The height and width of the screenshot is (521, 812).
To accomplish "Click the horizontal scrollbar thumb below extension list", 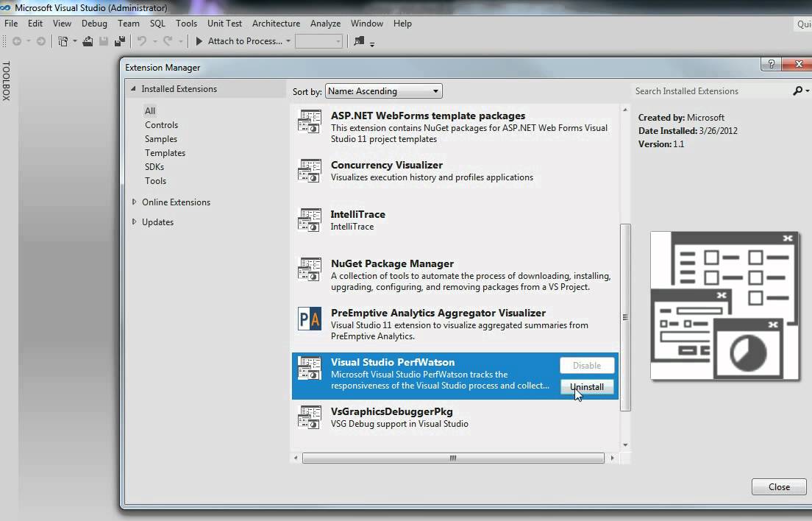I will pos(453,458).
